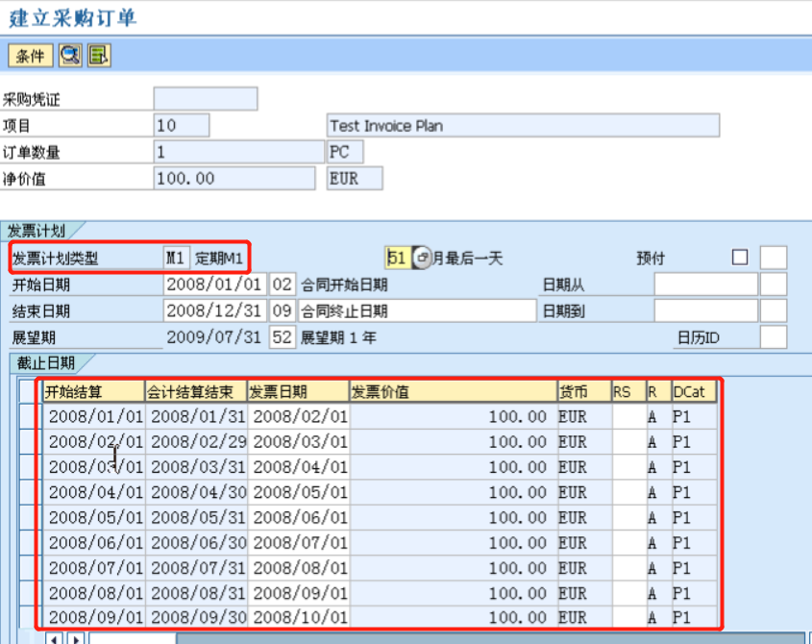Click the table's horizontal scrollbar thumb
Screen dimensions: 812x644
[x=133, y=639]
